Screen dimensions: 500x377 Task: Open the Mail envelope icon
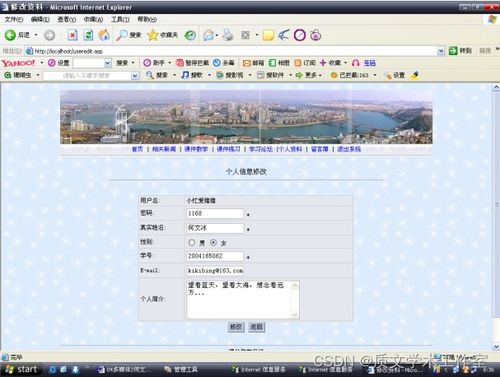coord(209,35)
